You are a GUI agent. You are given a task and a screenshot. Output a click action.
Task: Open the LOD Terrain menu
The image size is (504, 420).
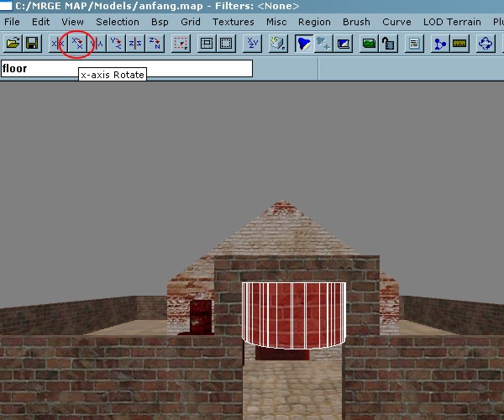(452, 22)
